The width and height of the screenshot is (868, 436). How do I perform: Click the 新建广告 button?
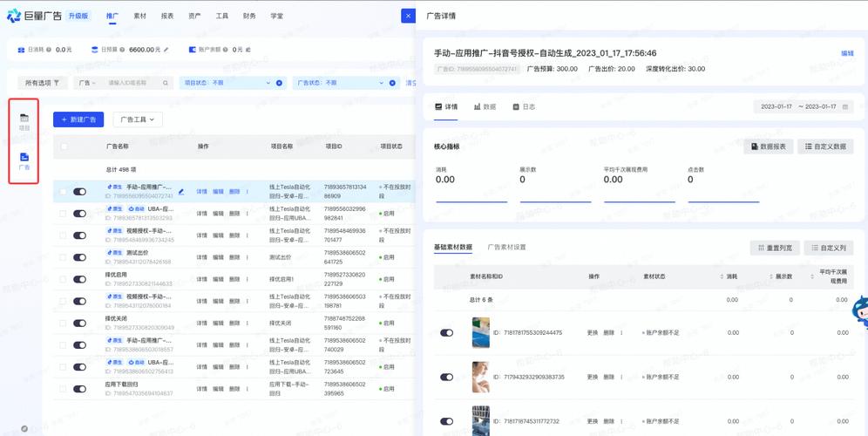click(78, 119)
